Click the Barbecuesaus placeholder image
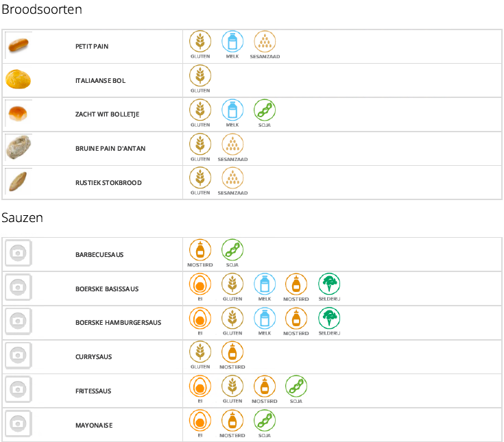 pos(18,254)
